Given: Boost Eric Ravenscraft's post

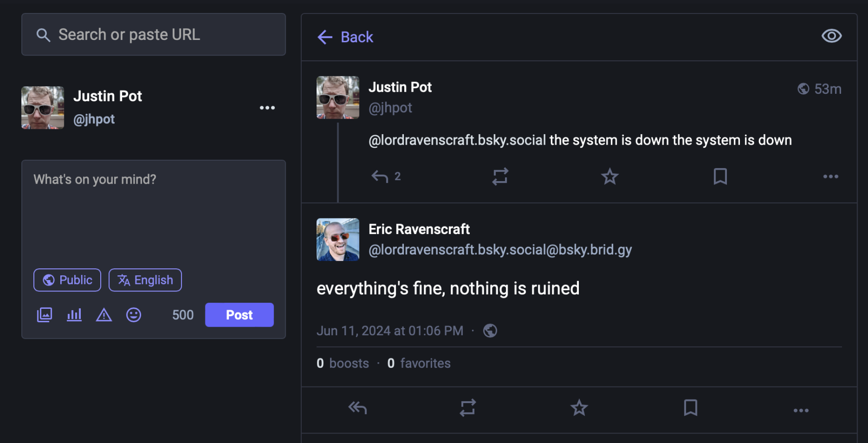Looking at the screenshot, I should [x=468, y=408].
